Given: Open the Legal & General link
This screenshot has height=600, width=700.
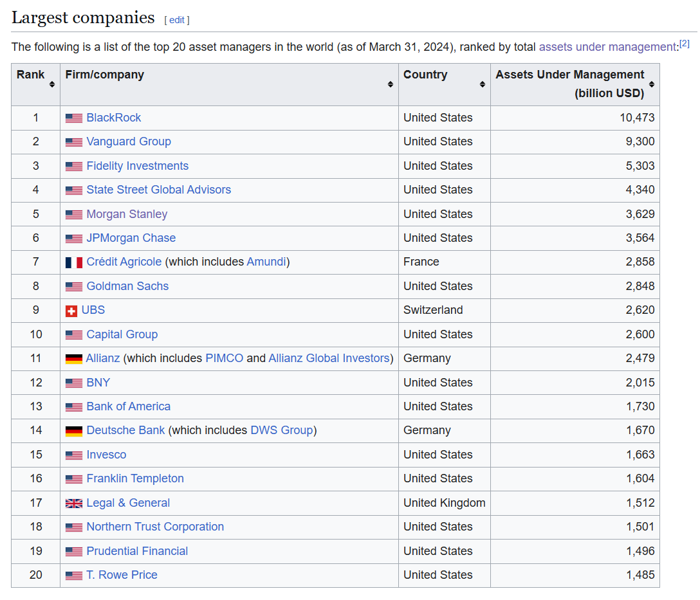Looking at the screenshot, I should 127,503.
